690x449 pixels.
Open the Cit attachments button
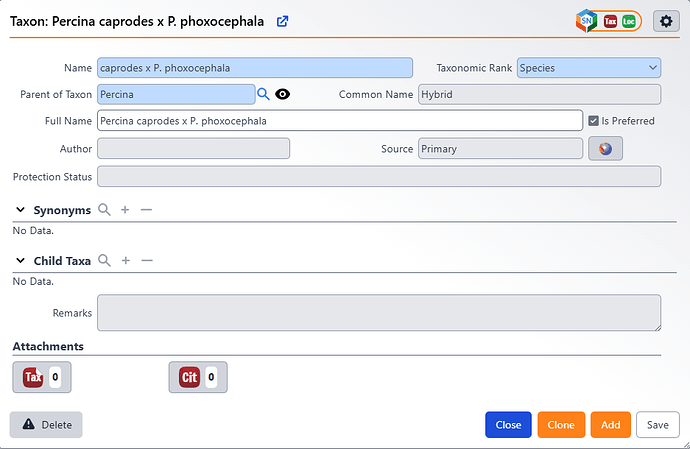197,377
